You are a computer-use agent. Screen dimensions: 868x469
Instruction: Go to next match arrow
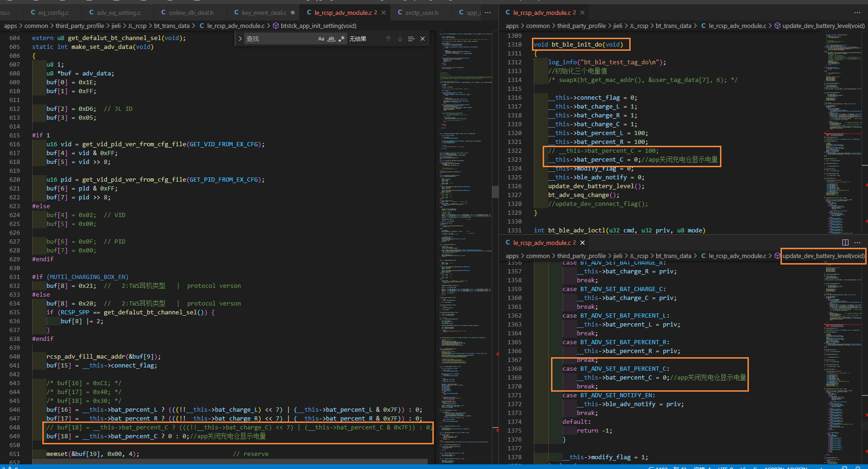[x=400, y=39]
